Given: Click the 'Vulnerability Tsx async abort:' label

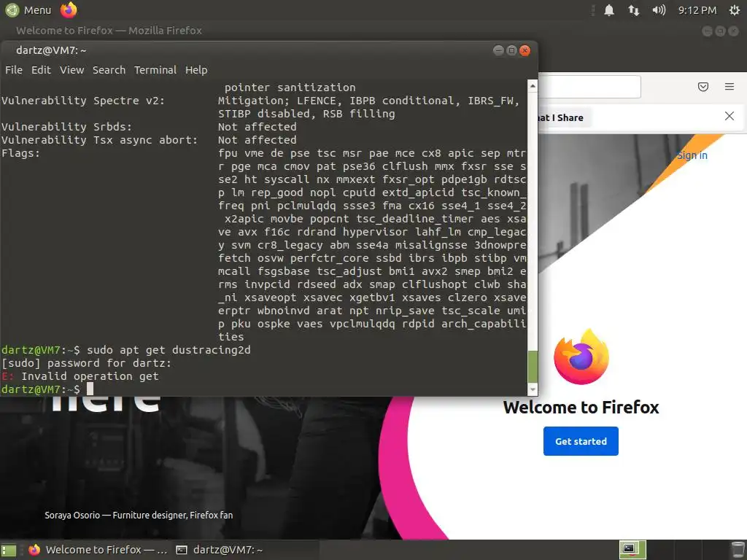Looking at the screenshot, I should coord(99,140).
